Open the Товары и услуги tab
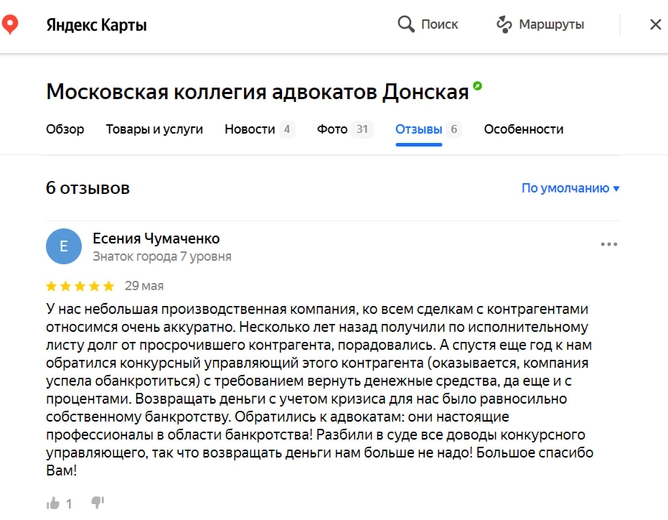 click(x=154, y=129)
